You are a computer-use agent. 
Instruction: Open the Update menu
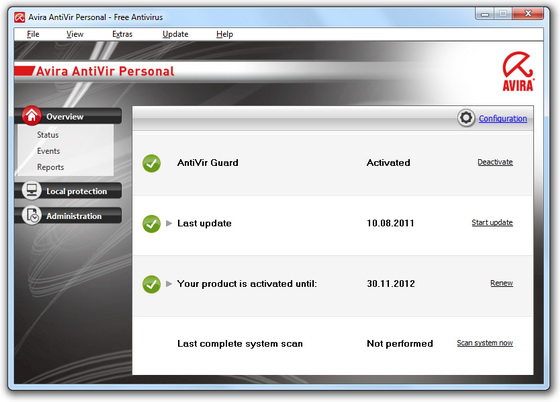[x=175, y=34]
